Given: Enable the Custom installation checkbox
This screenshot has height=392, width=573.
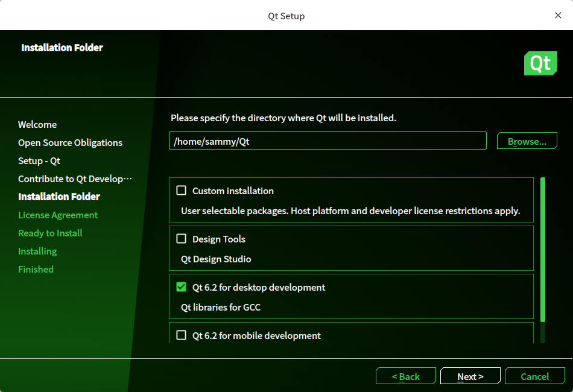Looking at the screenshot, I should point(181,191).
